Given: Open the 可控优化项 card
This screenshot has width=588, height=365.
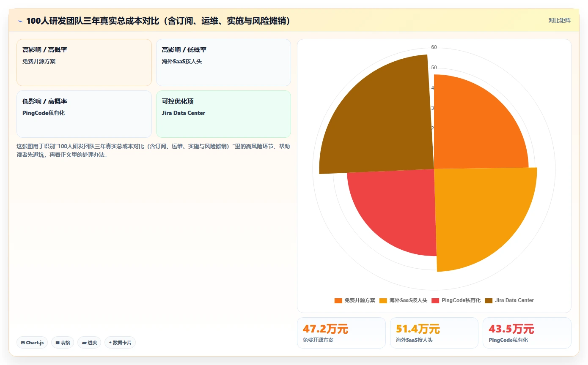Looking at the screenshot, I should pos(223,114).
